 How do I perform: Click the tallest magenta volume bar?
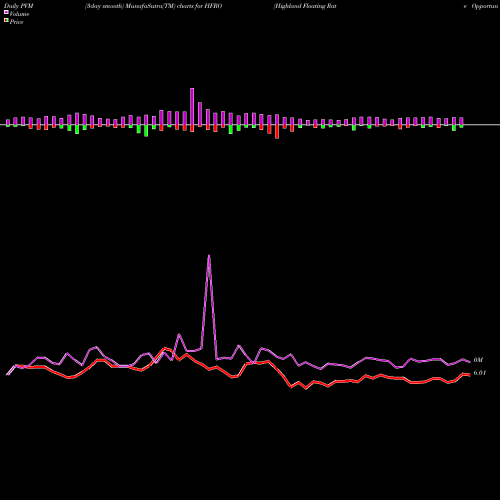click(x=192, y=106)
